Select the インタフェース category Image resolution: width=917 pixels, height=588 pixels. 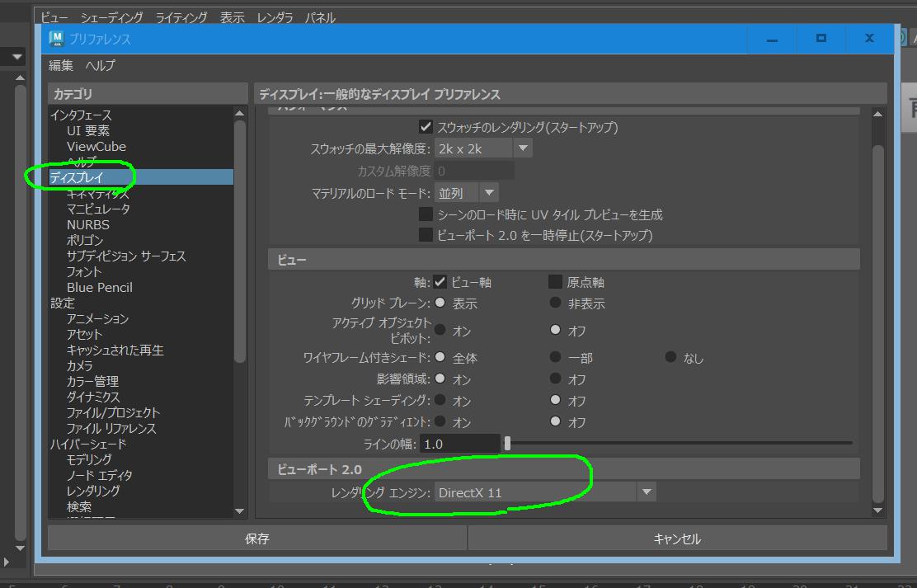(x=81, y=115)
